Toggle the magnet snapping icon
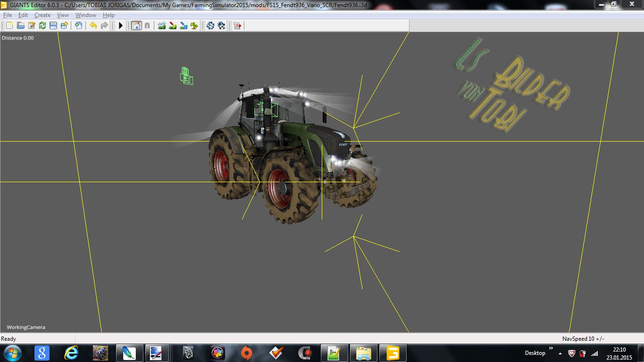Screen dimensions: 644x362 pyautogui.click(x=147, y=25)
